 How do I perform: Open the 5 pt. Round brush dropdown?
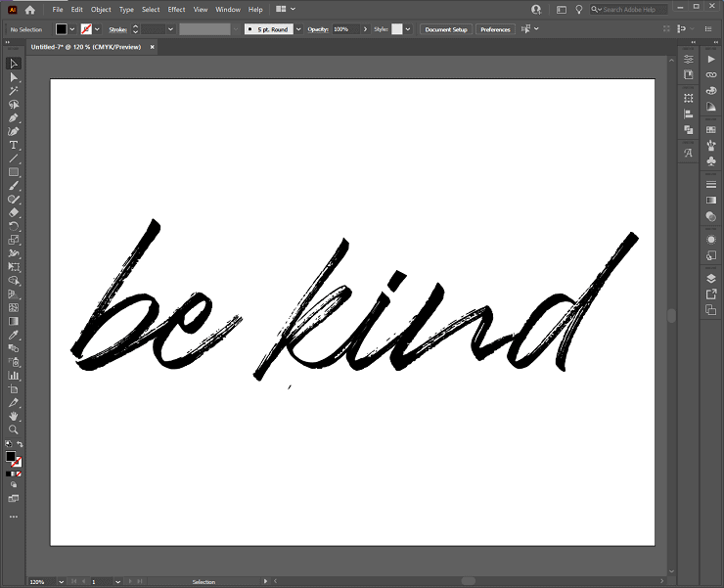click(298, 29)
